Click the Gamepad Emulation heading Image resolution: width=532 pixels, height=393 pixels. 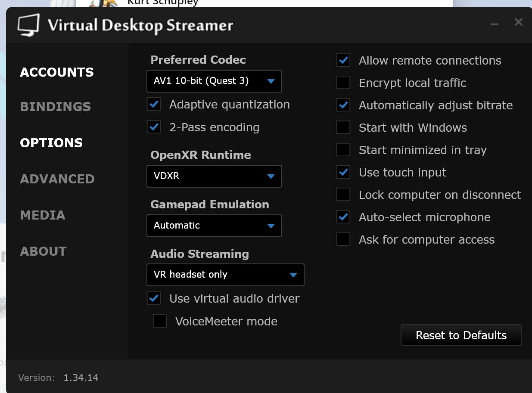pos(210,204)
